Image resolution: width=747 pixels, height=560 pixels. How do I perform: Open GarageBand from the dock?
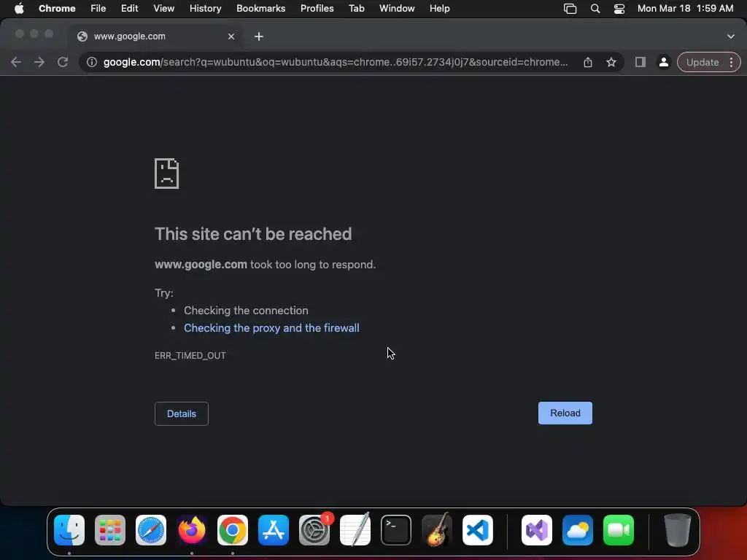tap(437, 530)
